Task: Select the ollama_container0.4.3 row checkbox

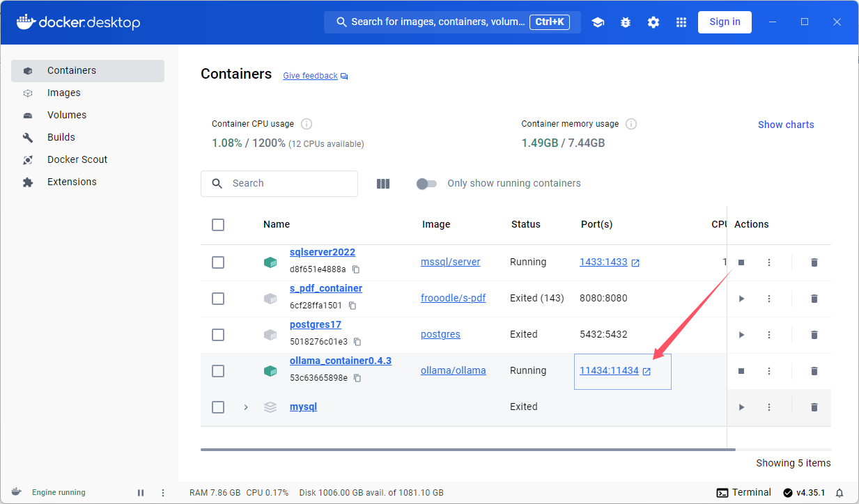Action: point(218,371)
